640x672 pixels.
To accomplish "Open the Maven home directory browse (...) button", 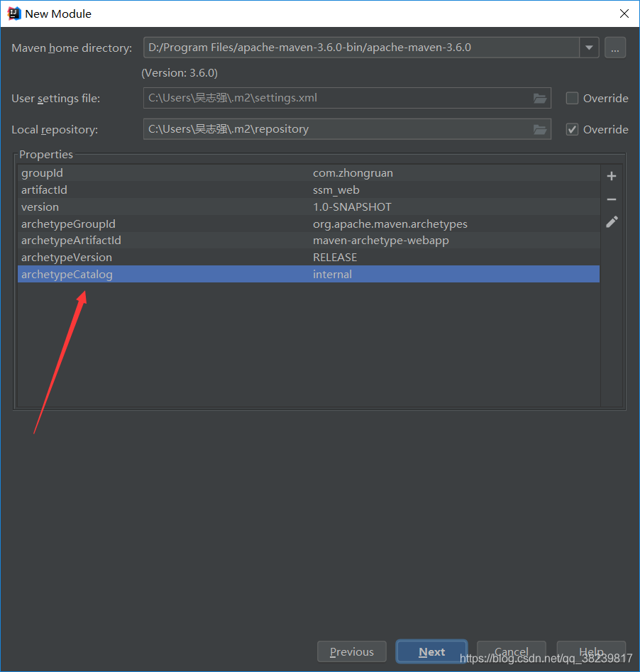I will 614,48.
